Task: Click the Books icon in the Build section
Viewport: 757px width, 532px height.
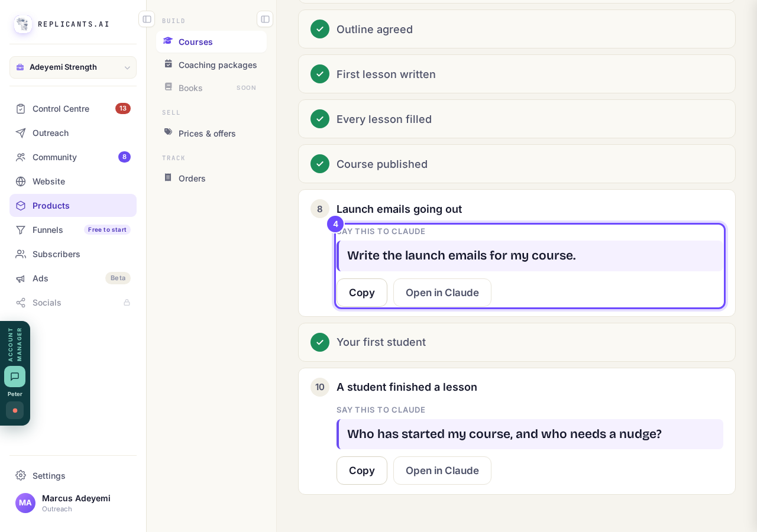Action: [x=168, y=87]
